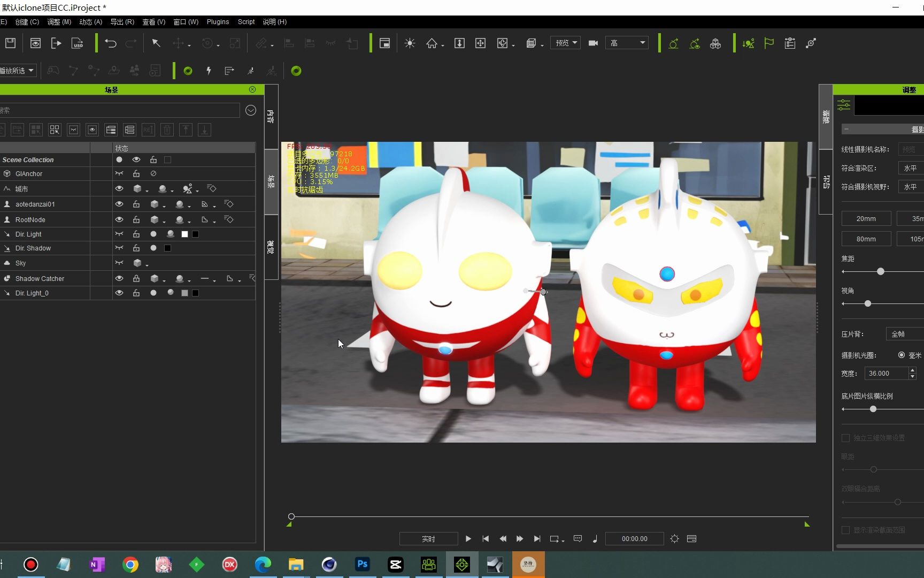The image size is (924, 578).
Task: Click the timeline playhead marker
Action: (x=291, y=516)
